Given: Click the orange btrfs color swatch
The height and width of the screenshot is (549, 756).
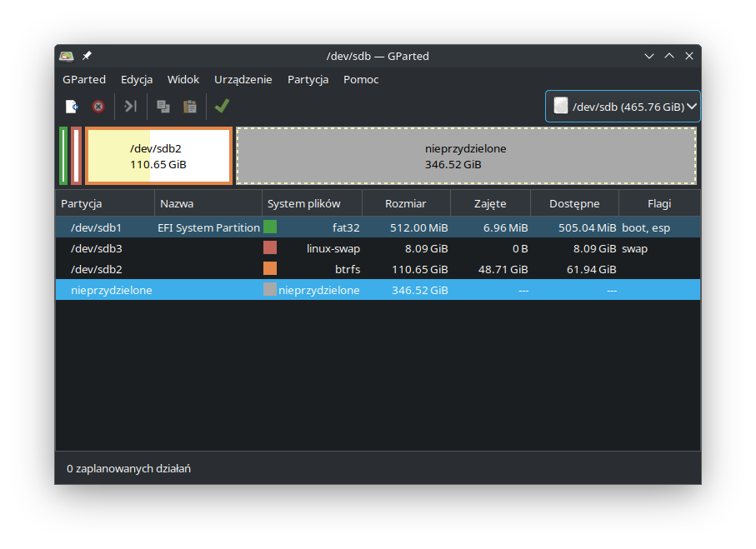Looking at the screenshot, I should 270,268.
